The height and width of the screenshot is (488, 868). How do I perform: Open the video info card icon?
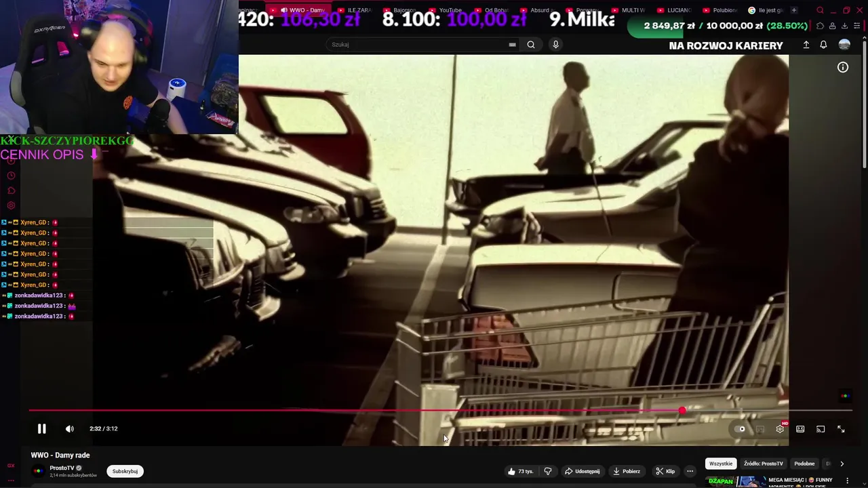(x=843, y=67)
